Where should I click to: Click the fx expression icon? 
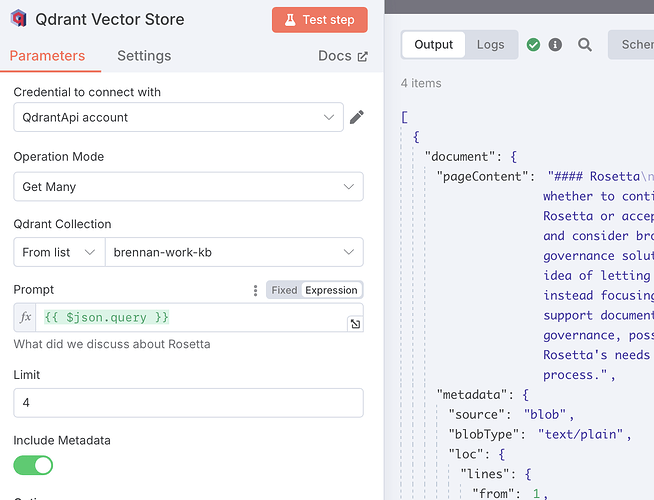point(25,317)
